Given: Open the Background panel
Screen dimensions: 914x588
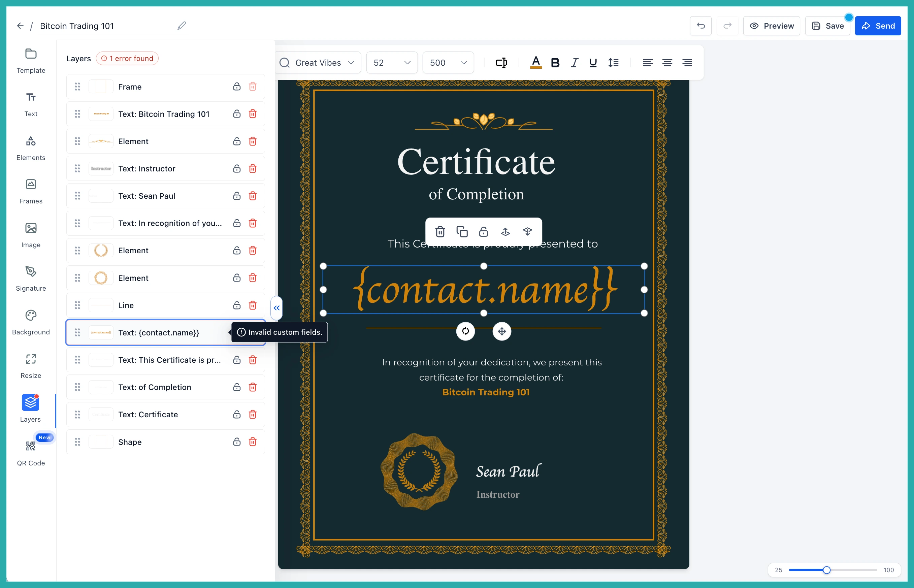Looking at the screenshot, I should pyautogui.click(x=31, y=323).
